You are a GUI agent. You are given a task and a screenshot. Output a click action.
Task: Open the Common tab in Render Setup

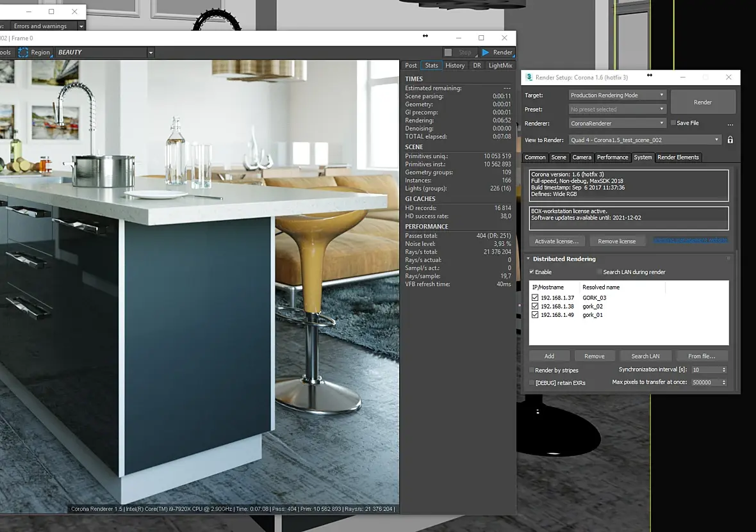(535, 157)
